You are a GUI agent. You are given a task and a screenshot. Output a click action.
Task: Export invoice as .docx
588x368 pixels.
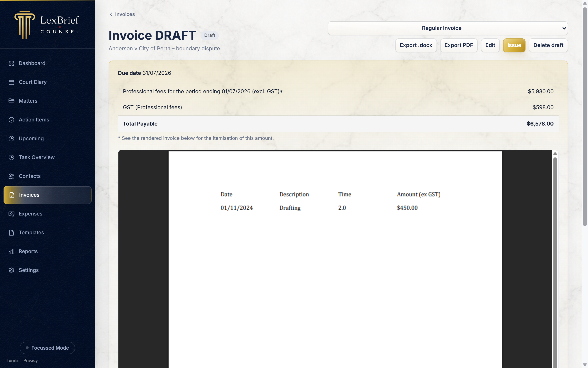(416, 45)
